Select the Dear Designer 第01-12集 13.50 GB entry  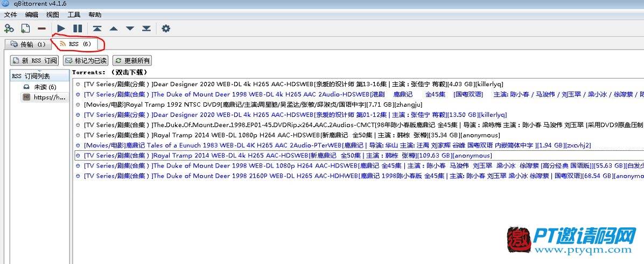click(x=359, y=115)
